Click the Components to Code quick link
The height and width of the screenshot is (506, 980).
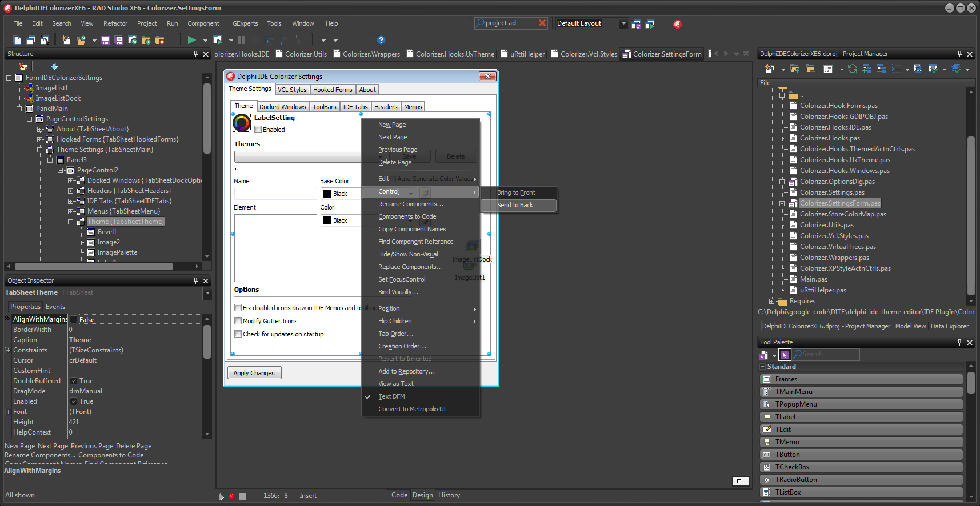pyautogui.click(x=111, y=455)
